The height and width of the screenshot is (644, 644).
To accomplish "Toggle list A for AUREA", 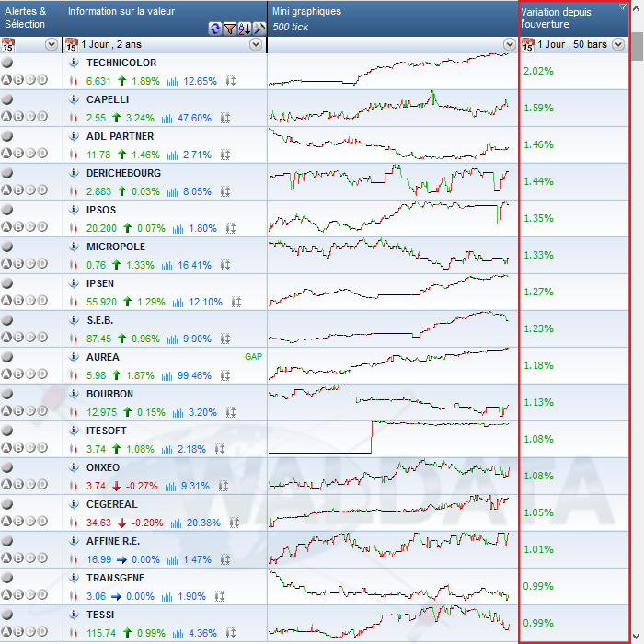I will tap(6, 374).
